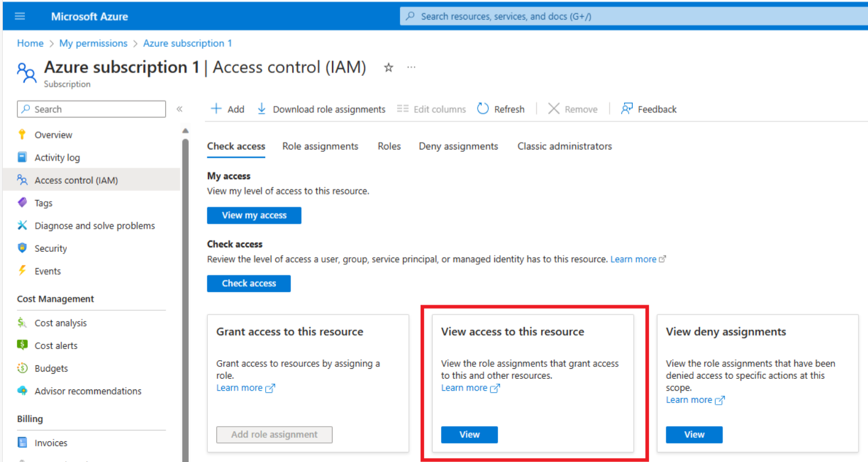868x462 pixels.
Task: Switch to the Deny assignments tab
Action: tap(458, 146)
